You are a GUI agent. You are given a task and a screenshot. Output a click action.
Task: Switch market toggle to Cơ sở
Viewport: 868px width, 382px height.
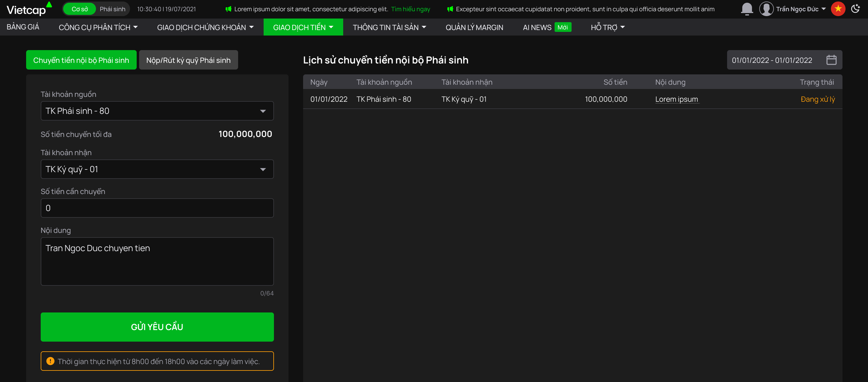(80, 9)
